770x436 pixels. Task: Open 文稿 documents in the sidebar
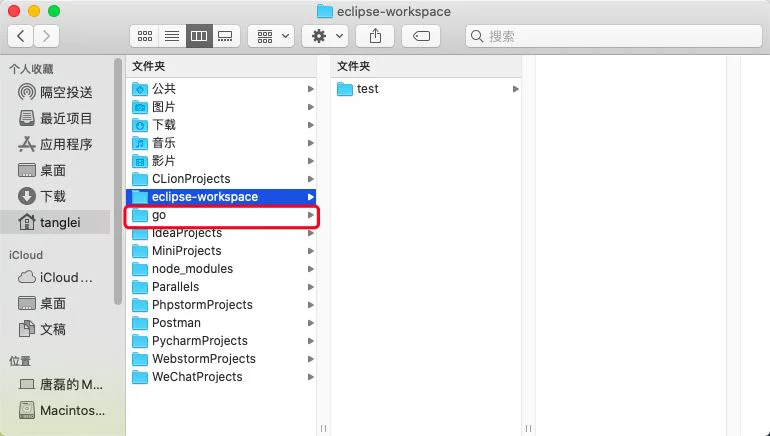click(55, 329)
